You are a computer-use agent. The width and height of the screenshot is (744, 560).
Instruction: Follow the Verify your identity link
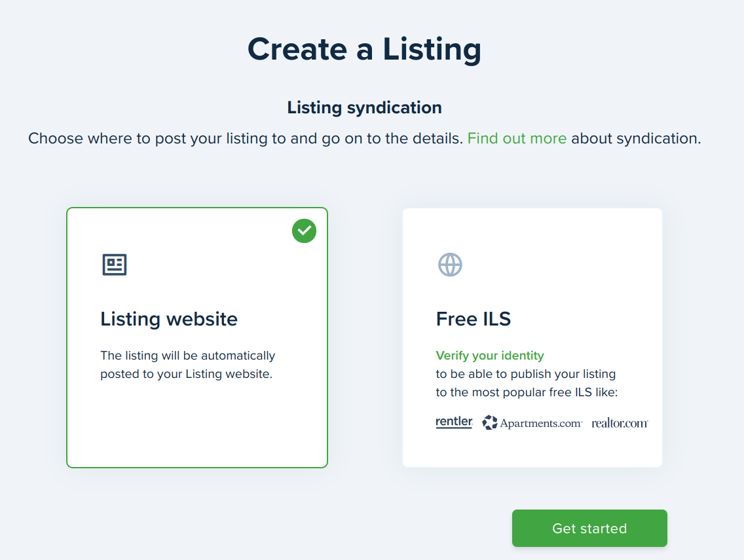click(x=490, y=356)
